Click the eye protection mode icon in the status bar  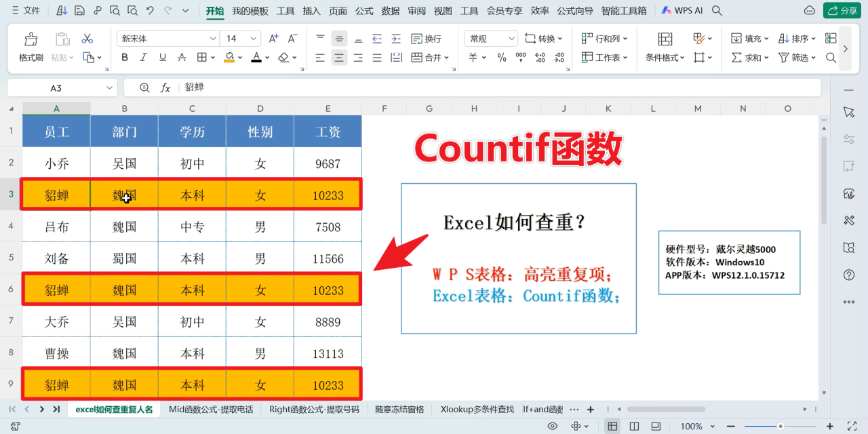pyautogui.click(x=553, y=427)
